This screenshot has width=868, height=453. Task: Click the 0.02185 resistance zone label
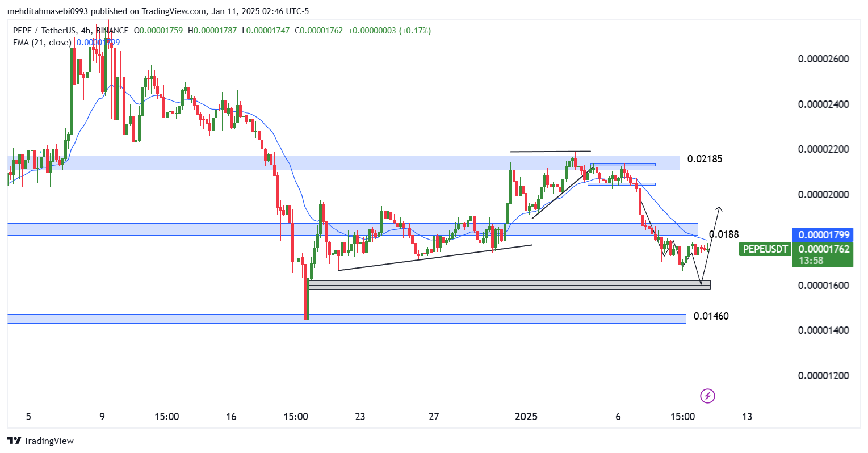point(705,159)
